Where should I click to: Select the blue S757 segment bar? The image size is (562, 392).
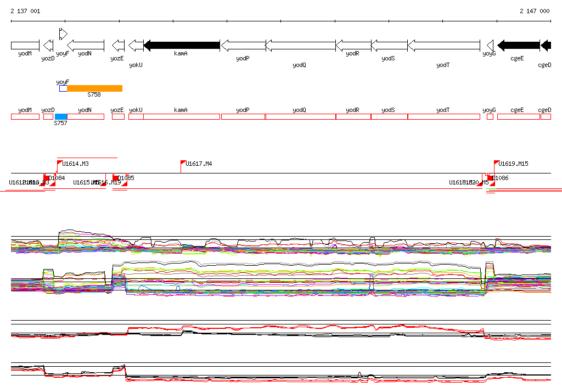point(60,116)
